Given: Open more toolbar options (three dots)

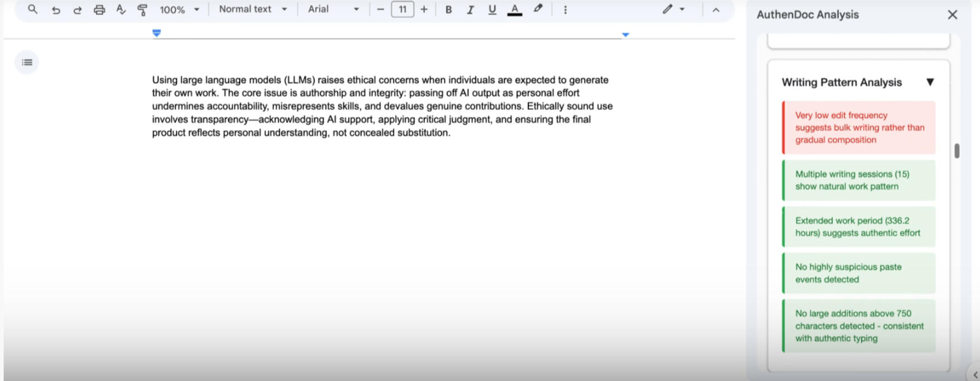Looking at the screenshot, I should (565, 10).
